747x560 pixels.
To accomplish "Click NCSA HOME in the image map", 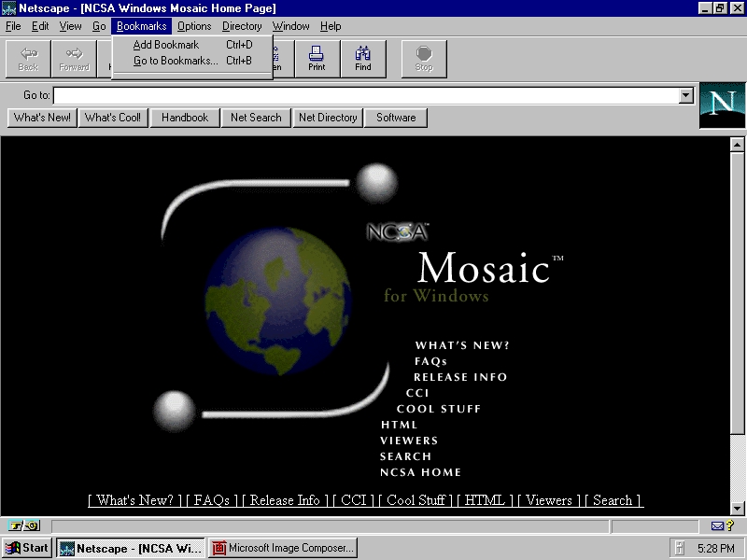I will 420,472.
